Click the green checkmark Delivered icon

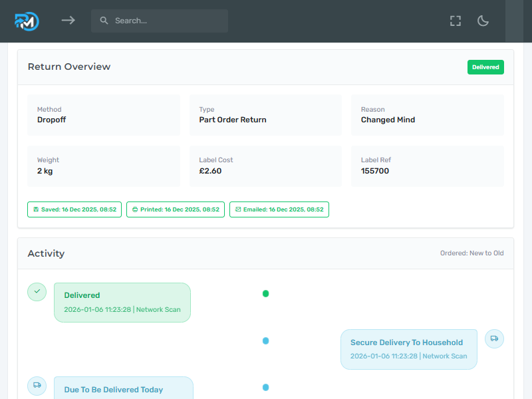37,292
